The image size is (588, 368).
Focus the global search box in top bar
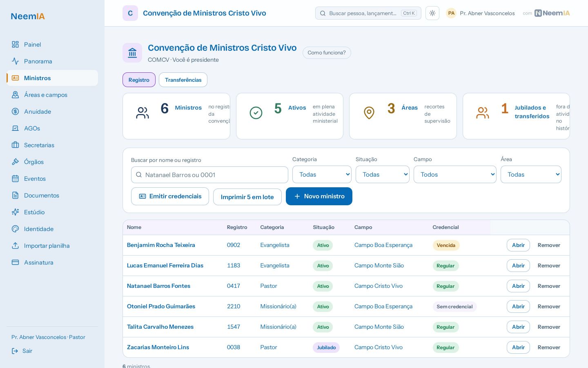[x=368, y=13]
